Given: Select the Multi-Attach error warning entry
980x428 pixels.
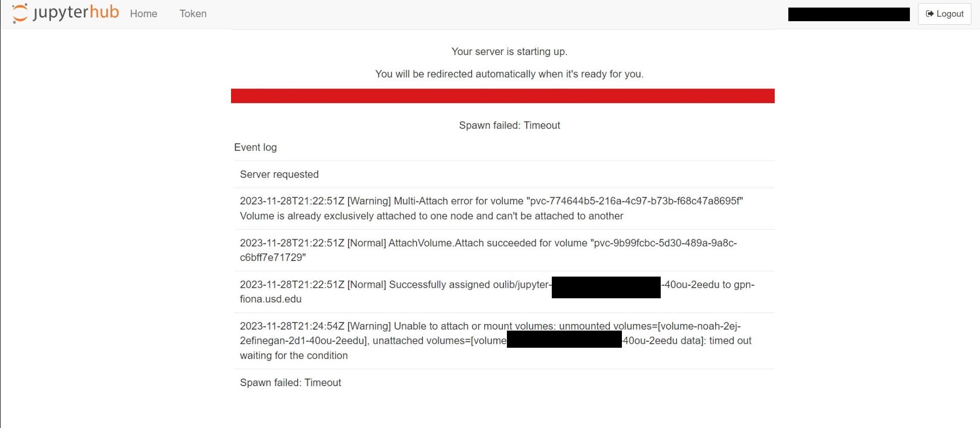Looking at the screenshot, I should (491, 201).
